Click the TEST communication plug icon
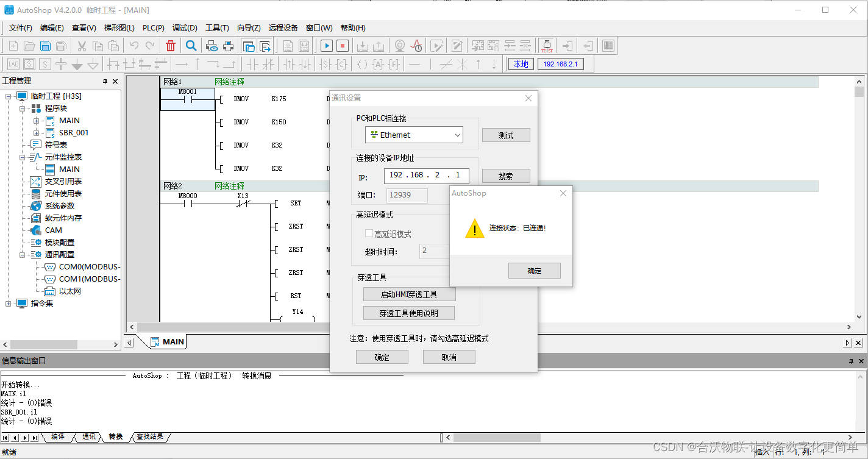Screen dimensions: 868x459 coord(547,46)
